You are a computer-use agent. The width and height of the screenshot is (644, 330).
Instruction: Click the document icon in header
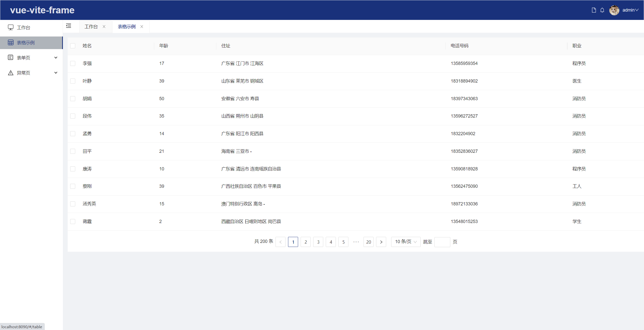pyautogui.click(x=594, y=10)
